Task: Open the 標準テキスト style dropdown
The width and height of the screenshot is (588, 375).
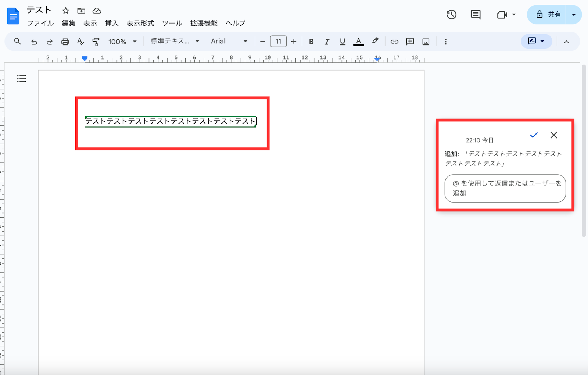Action: (175, 42)
